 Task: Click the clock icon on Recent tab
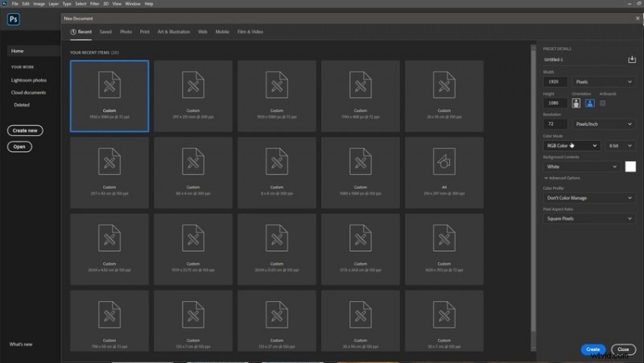tap(74, 32)
